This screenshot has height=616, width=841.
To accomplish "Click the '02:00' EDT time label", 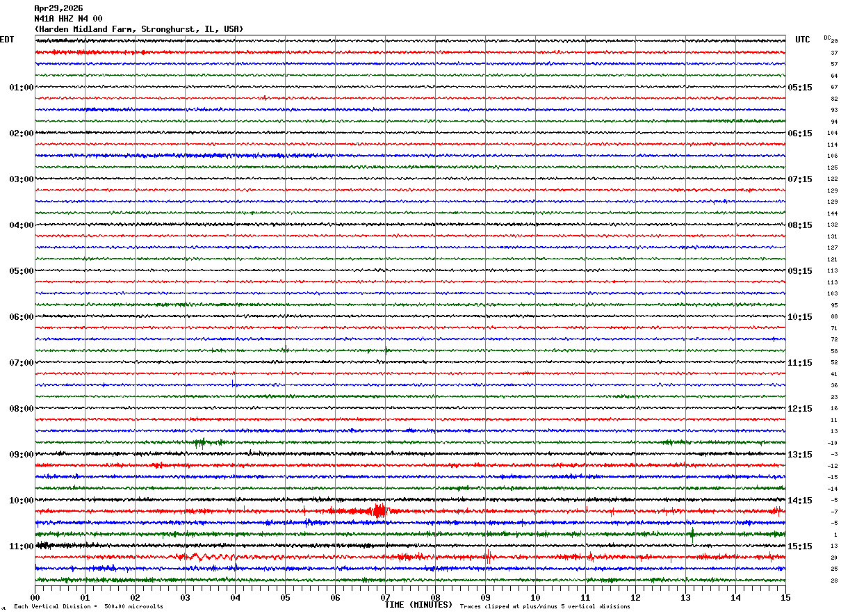I will [22, 133].
